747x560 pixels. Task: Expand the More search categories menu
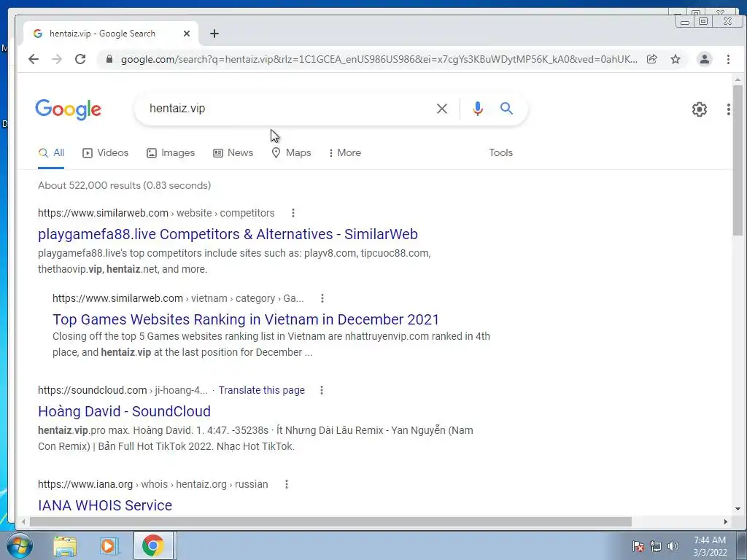[x=344, y=153]
